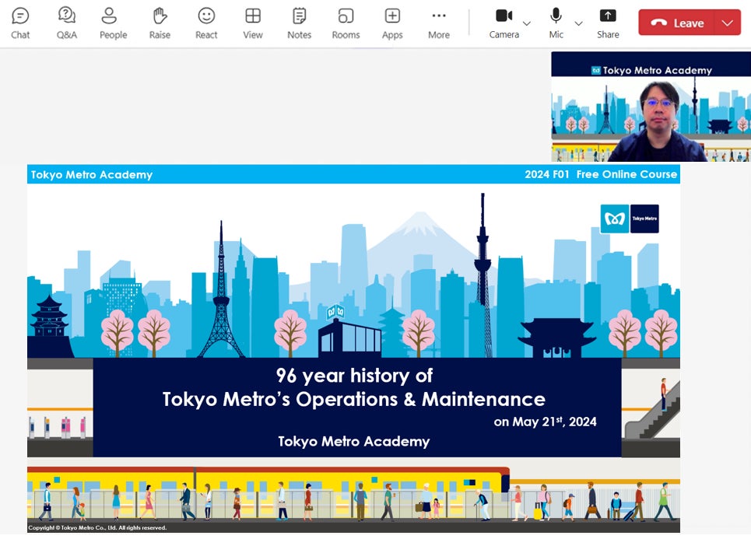Expand the Leave options chevron
Viewport: 751px width, 560px height.
pos(728,23)
